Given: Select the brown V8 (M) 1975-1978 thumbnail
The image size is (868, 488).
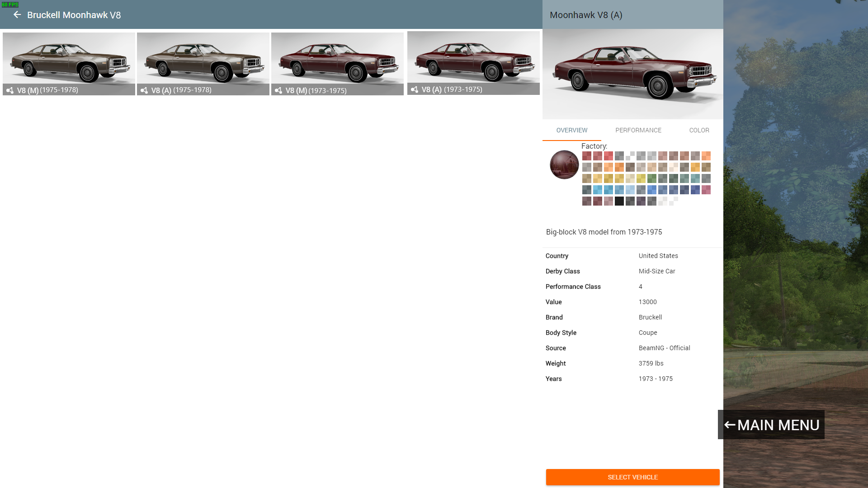Looking at the screenshot, I should (69, 64).
